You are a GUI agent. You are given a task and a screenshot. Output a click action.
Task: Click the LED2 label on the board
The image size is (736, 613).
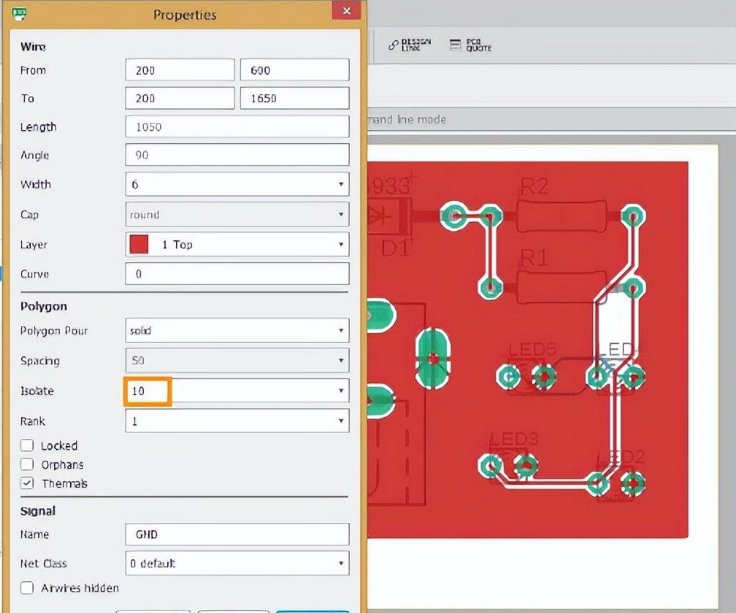(x=622, y=457)
